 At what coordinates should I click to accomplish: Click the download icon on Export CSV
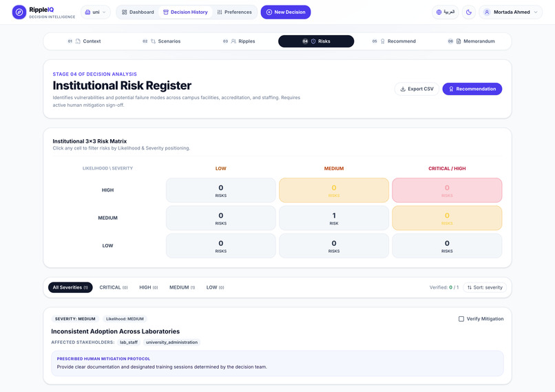pyautogui.click(x=403, y=89)
